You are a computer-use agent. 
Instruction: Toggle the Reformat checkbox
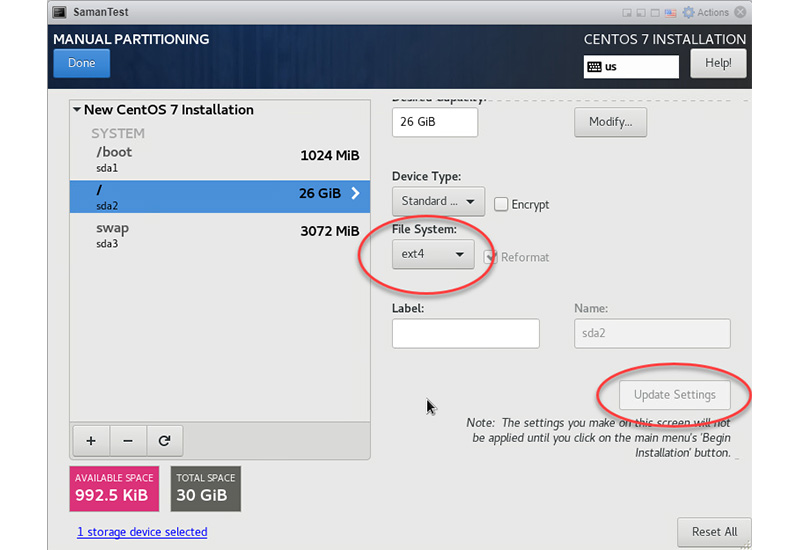[490, 257]
